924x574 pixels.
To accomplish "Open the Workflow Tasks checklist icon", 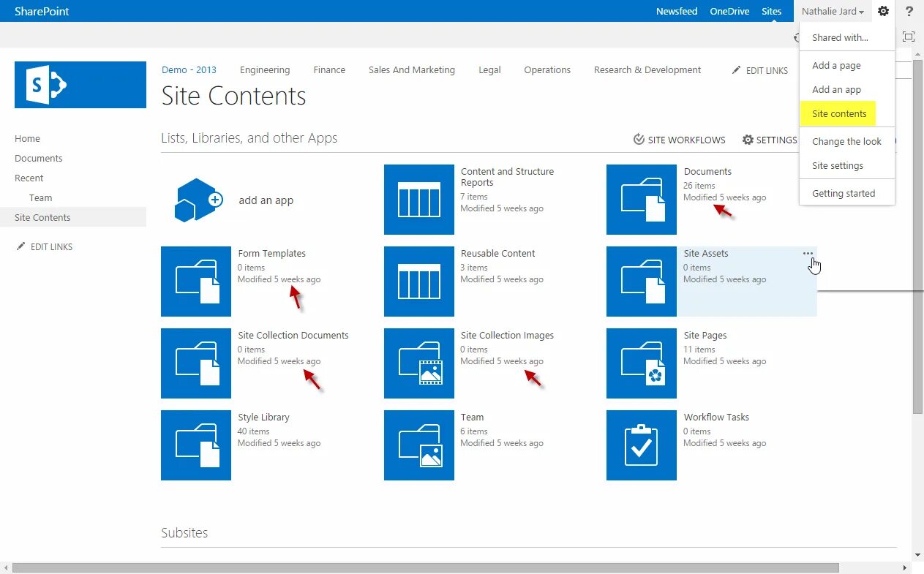I will click(641, 445).
